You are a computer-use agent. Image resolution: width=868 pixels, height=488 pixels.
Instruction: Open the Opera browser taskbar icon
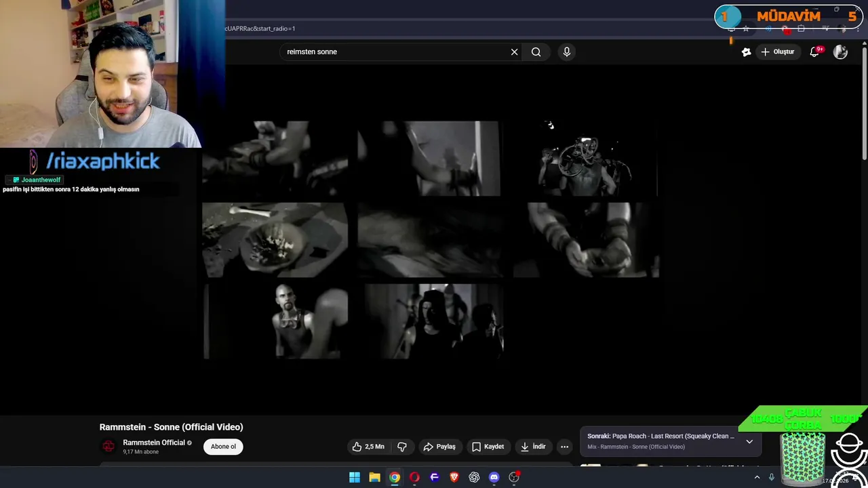pyautogui.click(x=414, y=477)
